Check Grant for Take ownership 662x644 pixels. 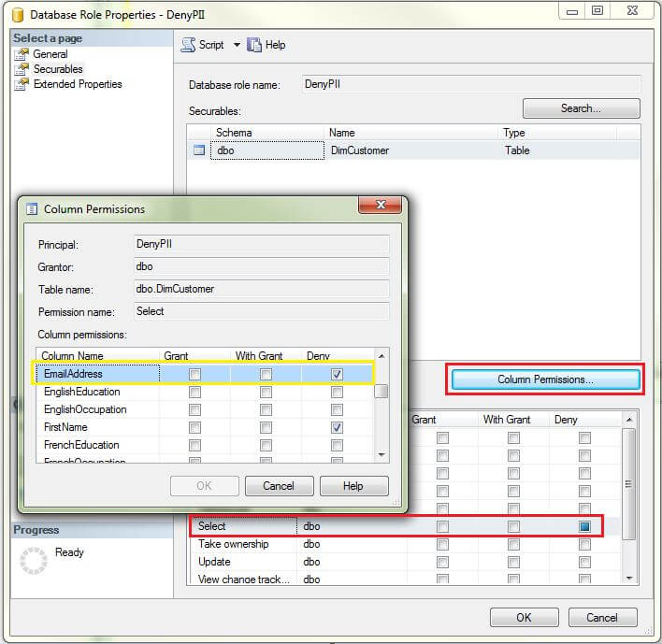coord(442,544)
